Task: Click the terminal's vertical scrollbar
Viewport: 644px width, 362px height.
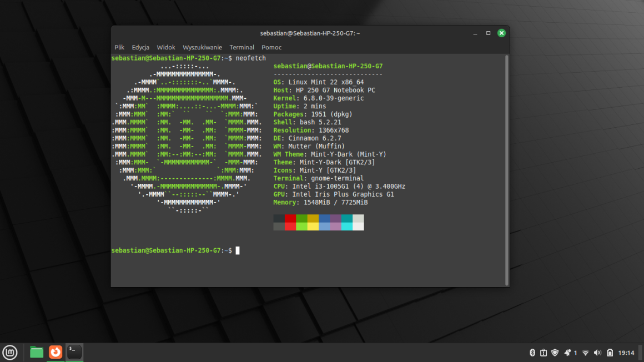Action: tap(507, 170)
